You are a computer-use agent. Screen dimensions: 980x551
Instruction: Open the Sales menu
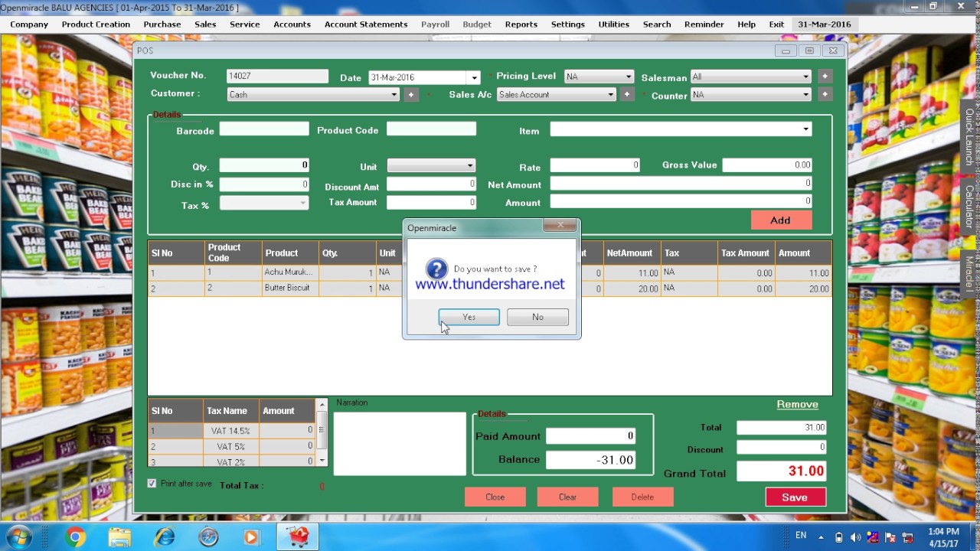coord(205,24)
